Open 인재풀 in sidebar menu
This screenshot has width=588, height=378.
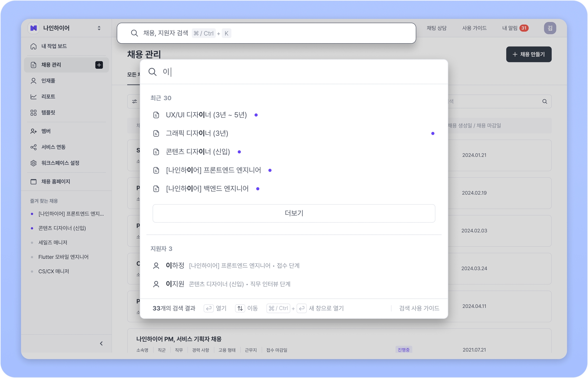[x=48, y=81]
